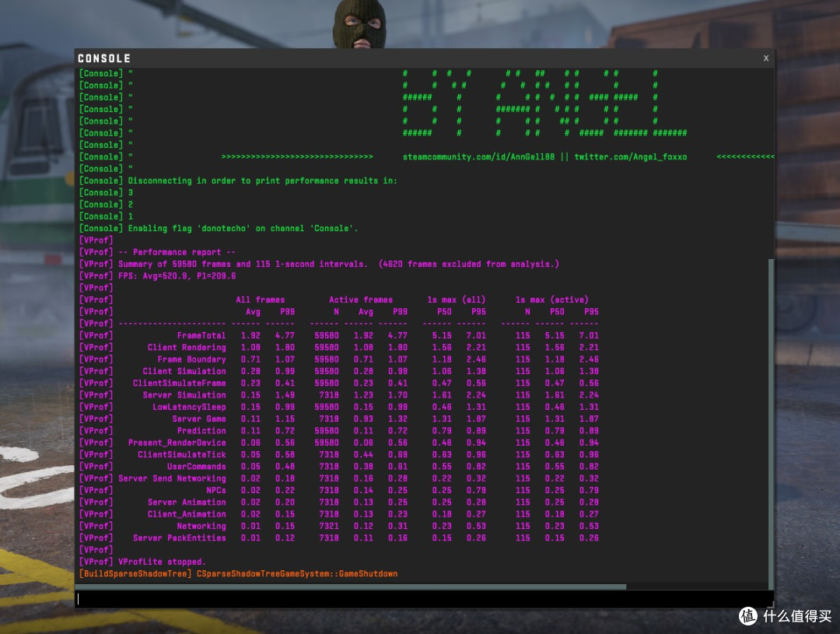Click the countdown line showing 1
Viewport: 840px width, 634px height.
(x=106, y=216)
